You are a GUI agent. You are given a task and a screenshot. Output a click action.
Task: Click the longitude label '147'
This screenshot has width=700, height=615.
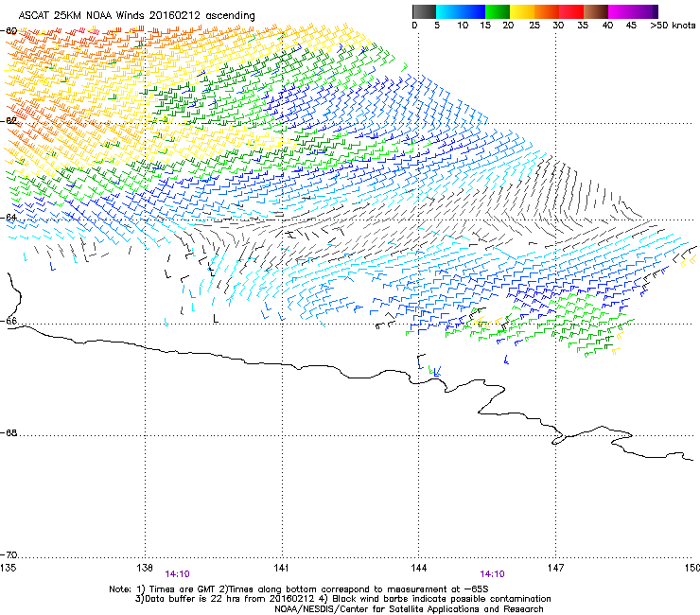[556, 568]
